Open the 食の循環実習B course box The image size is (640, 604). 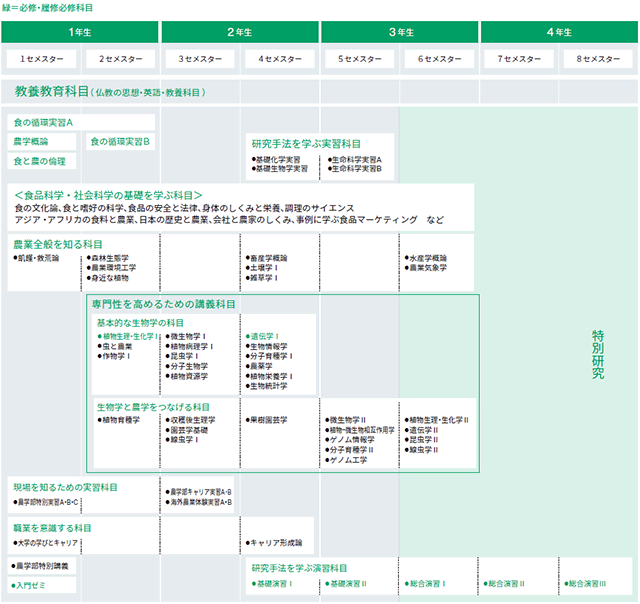click(x=120, y=142)
